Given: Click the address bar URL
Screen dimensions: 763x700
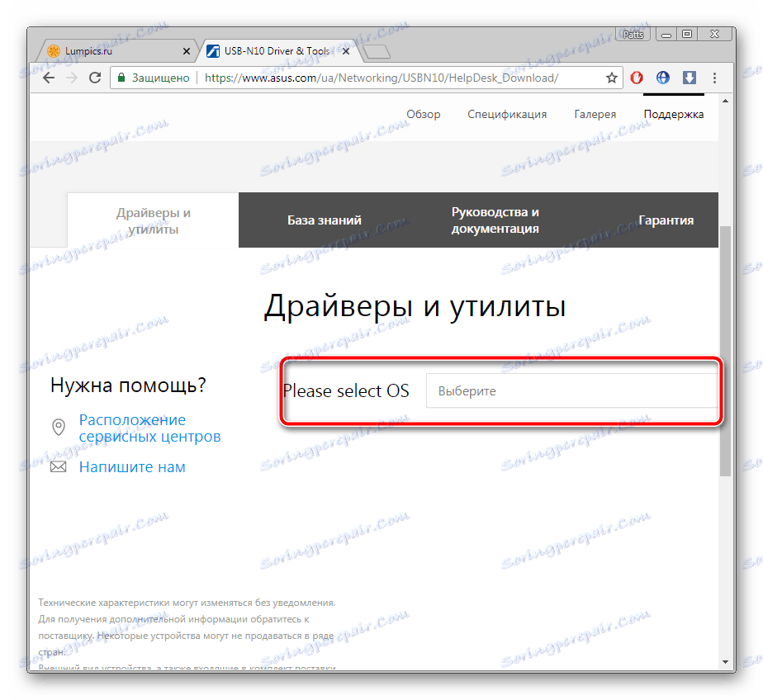Looking at the screenshot, I should pos(381,78).
